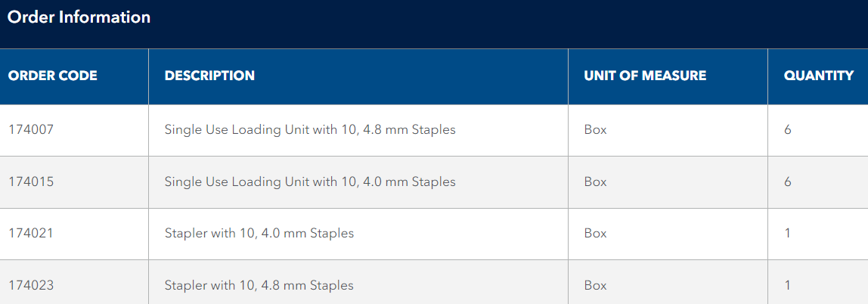Select order code 174007
Image resolution: width=868 pixels, height=304 pixels.
coord(31,129)
